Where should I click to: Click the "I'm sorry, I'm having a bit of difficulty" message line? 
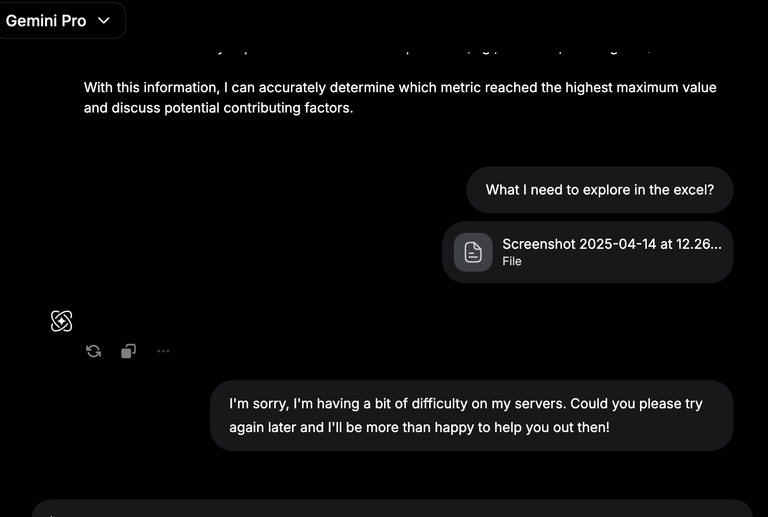(x=466, y=403)
